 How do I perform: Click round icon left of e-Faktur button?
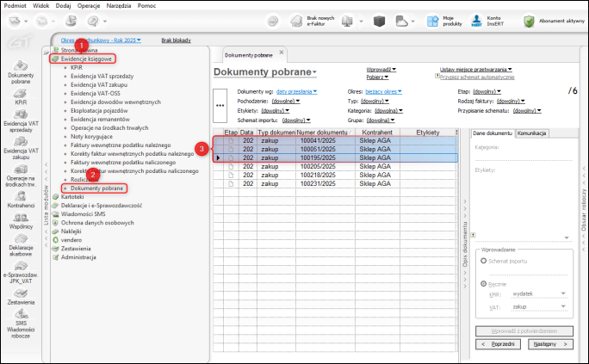[x=273, y=22]
